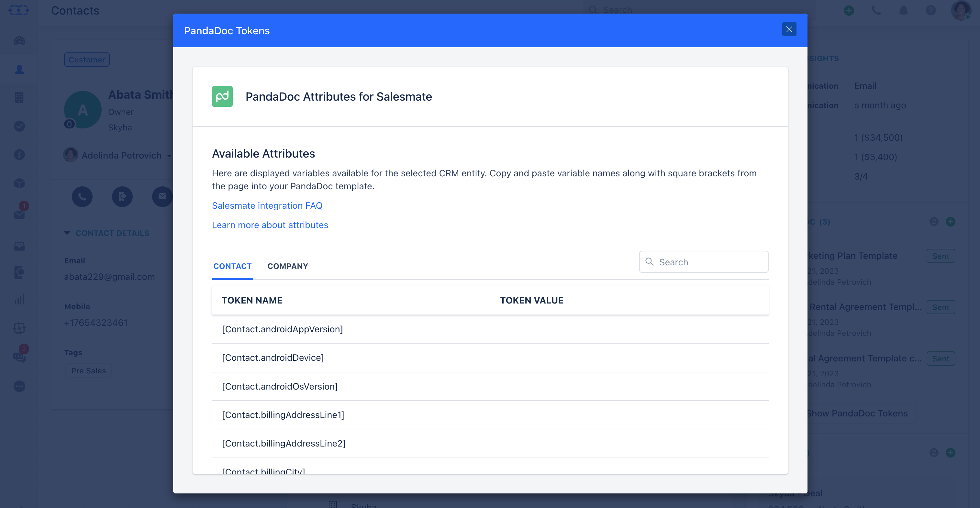This screenshot has width=980, height=508.
Task: Open the Dashboard icon in sidebar
Action: (19, 41)
